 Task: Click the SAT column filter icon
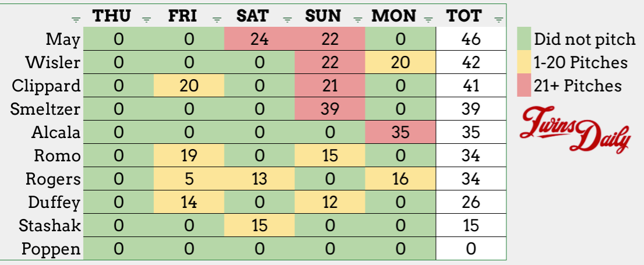tap(287, 19)
